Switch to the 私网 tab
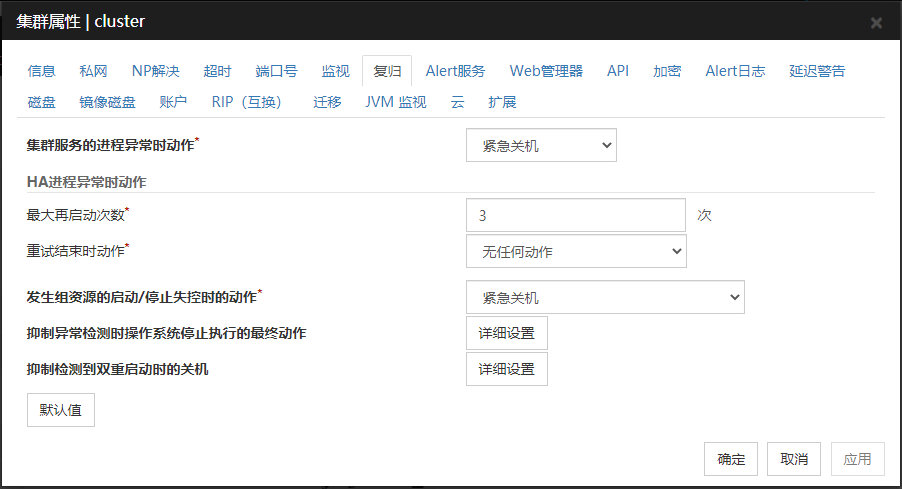The width and height of the screenshot is (902, 489). click(93, 71)
